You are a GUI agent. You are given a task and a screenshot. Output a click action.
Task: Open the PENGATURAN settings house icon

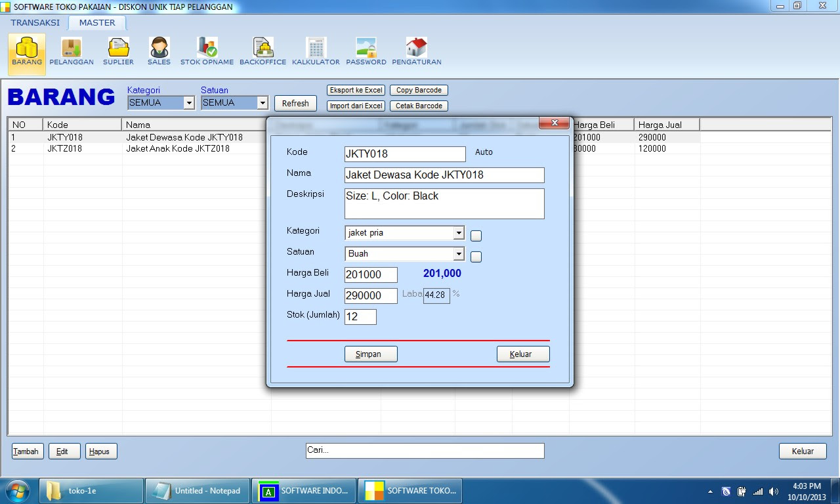tap(417, 52)
